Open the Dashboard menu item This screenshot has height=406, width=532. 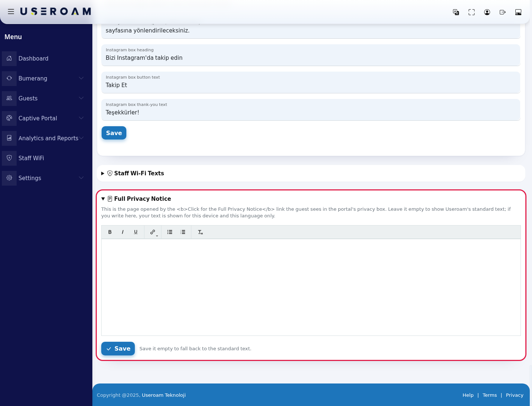(x=33, y=58)
